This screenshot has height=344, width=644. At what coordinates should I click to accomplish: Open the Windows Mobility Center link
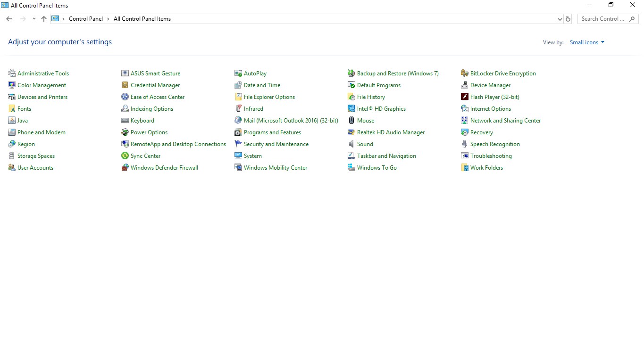276,168
